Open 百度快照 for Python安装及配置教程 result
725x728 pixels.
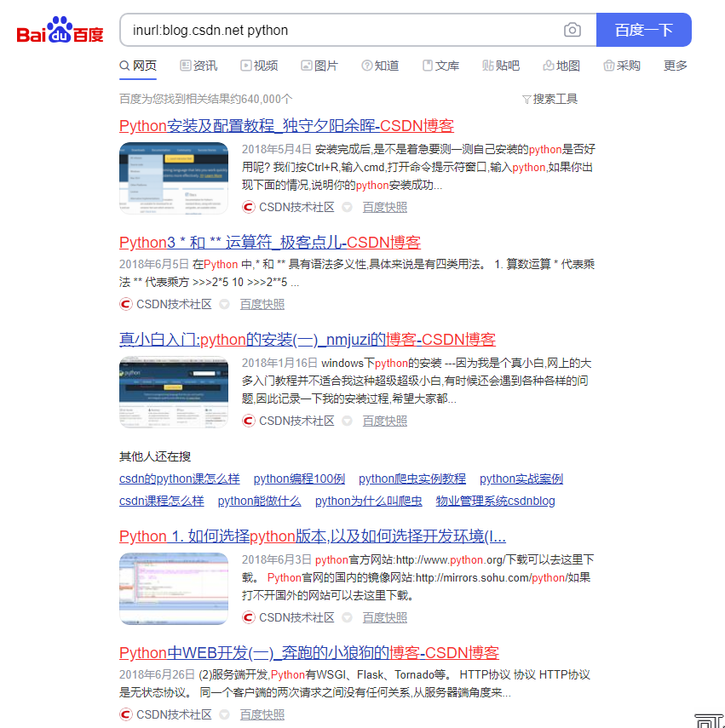click(x=384, y=207)
